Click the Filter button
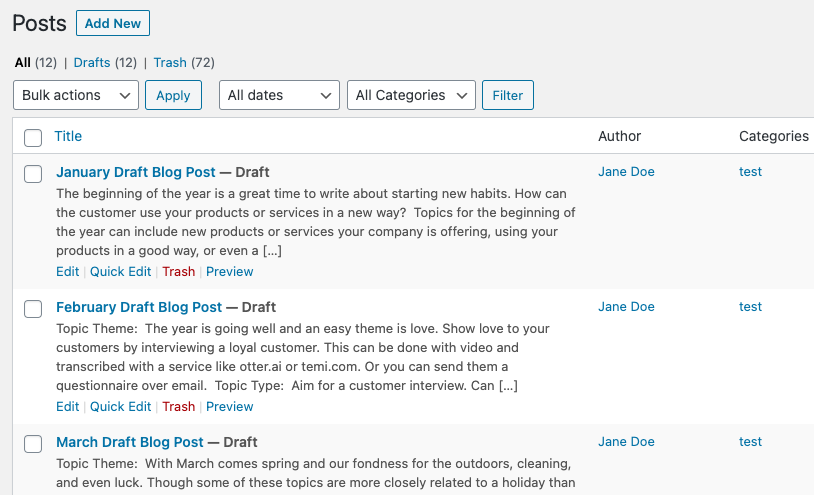The height and width of the screenshot is (495, 814). coord(508,95)
